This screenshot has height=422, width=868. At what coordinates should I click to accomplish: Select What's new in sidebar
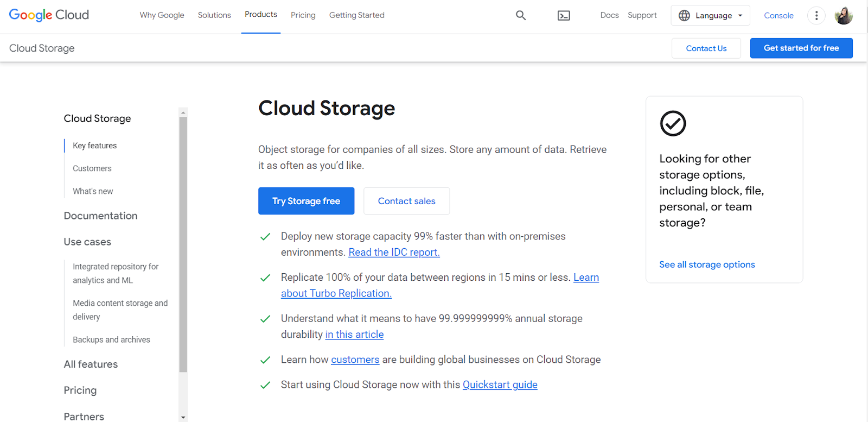point(93,191)
